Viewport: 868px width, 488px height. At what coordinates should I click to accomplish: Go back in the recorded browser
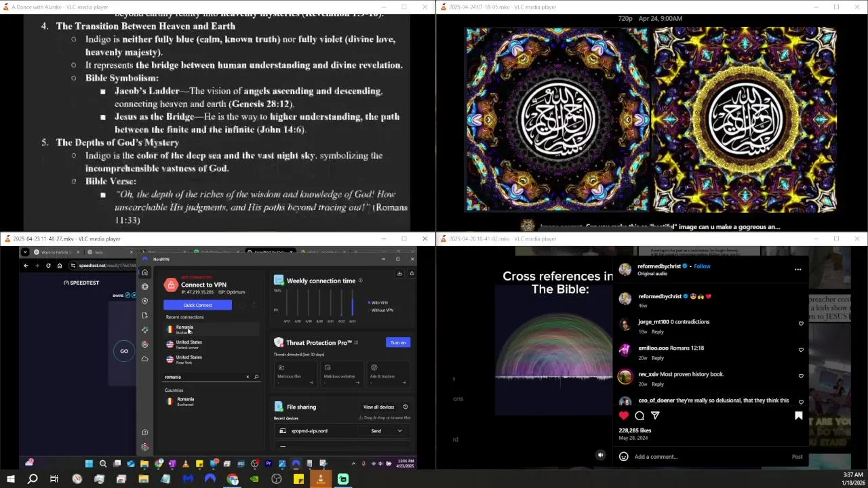pyautogui.click(x=26, y=265)
